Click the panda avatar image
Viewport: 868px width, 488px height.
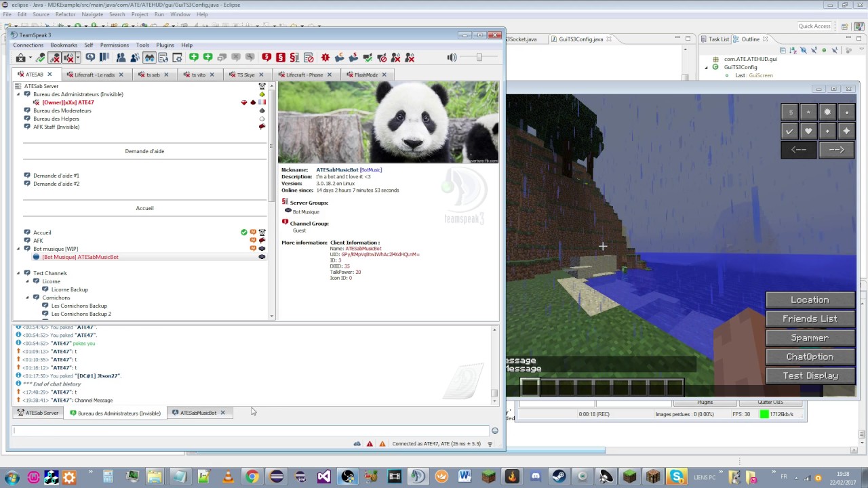click(388, 123)
